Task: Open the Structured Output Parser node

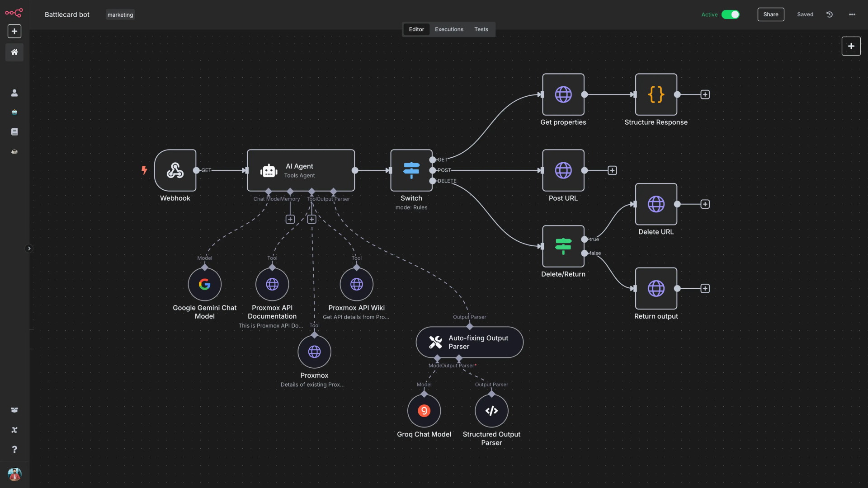Action: pos(491,411)
